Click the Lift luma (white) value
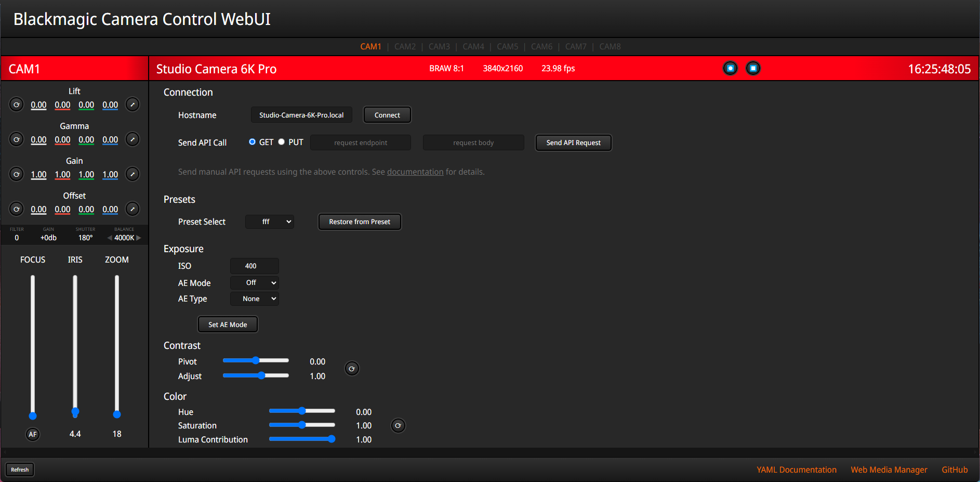The image size is (980, 482). pos(38,105)
